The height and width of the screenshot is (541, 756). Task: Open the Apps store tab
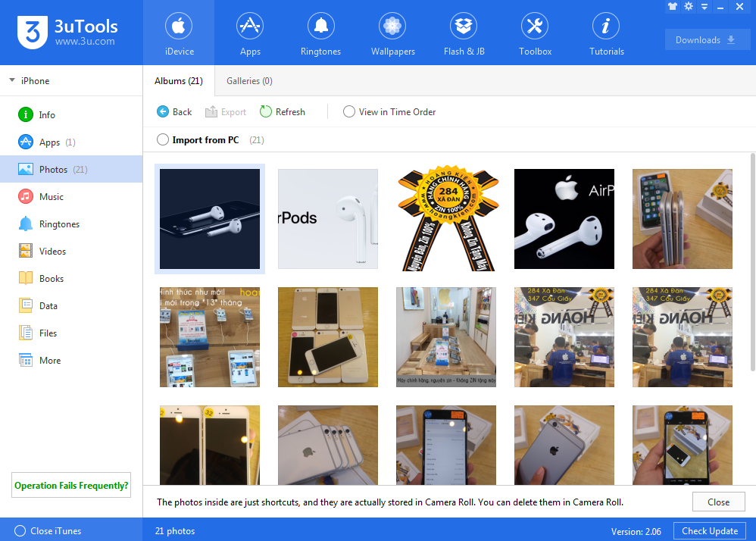[250, 33]
